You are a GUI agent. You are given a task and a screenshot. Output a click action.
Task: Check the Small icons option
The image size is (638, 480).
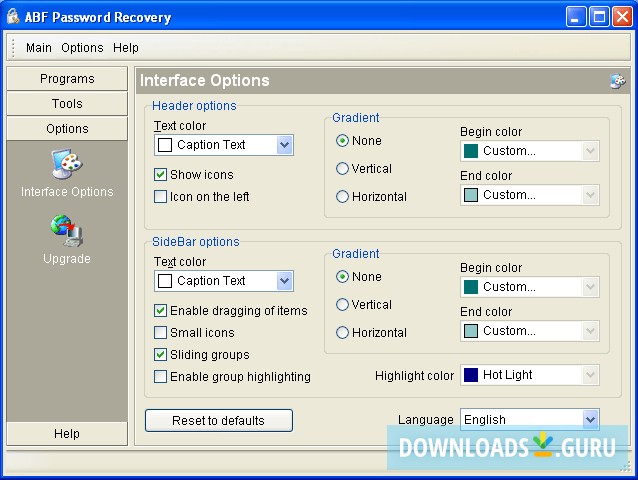click(160, 332)
